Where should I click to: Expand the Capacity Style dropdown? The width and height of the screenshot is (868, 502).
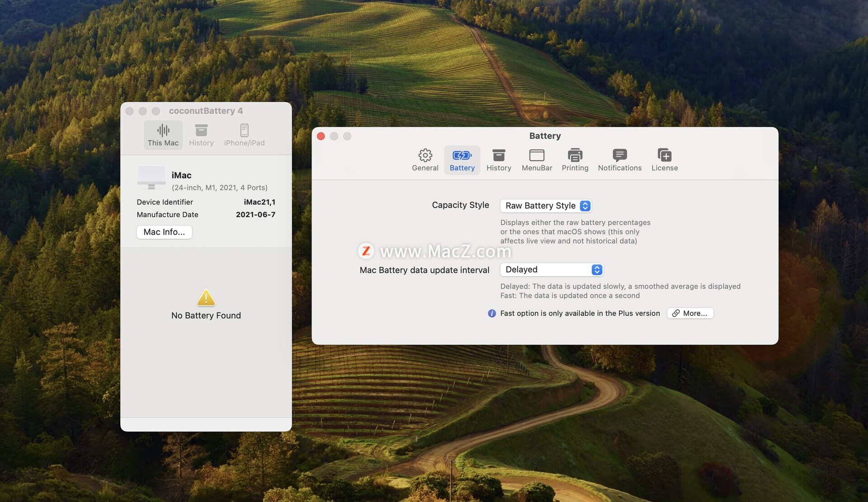(546, 206)
